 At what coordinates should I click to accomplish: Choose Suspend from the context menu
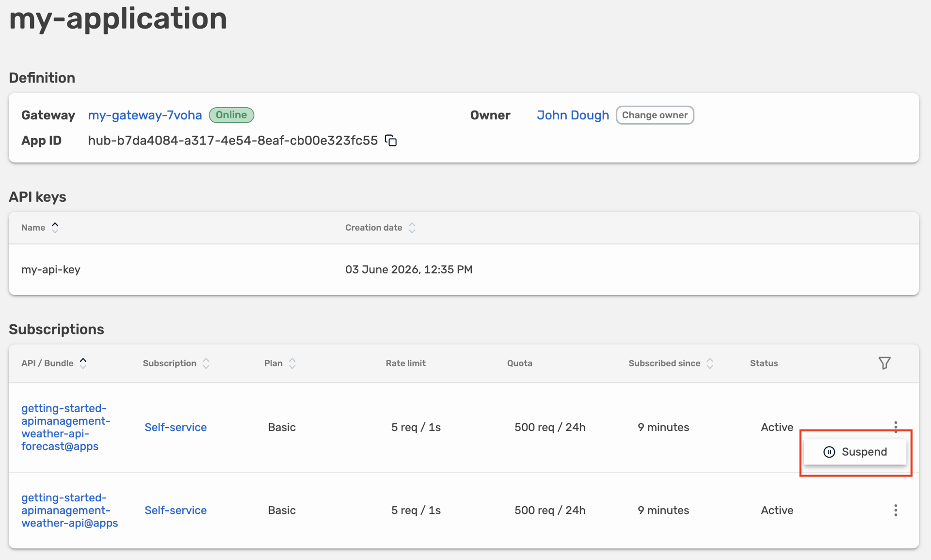coord(855,452)
